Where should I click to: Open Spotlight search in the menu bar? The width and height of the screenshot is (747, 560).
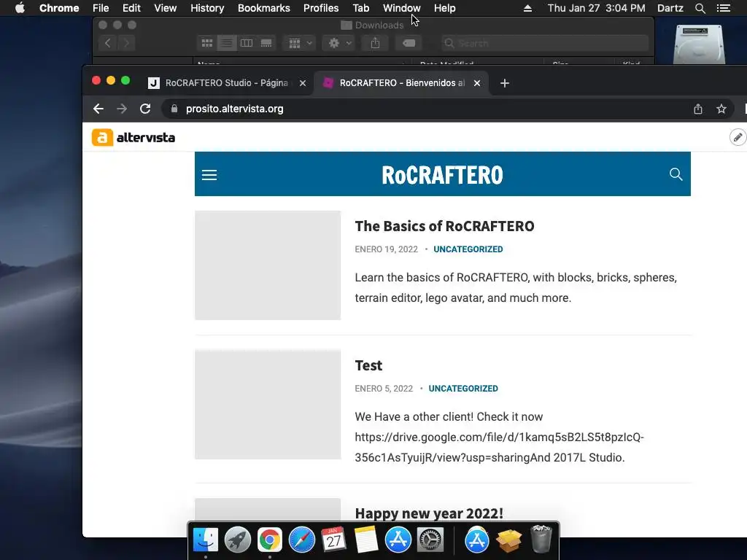tap(700, 8)
